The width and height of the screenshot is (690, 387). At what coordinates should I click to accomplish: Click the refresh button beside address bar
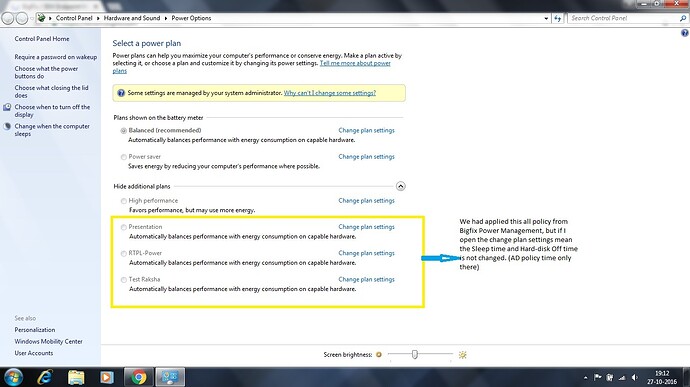pyautogui.click(x=558, y=18)
